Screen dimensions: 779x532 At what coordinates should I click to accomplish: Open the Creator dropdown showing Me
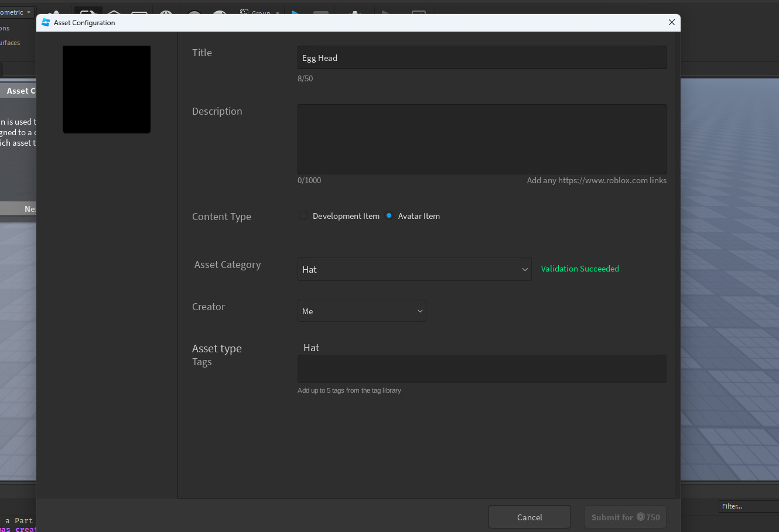(x=361, y=311)
